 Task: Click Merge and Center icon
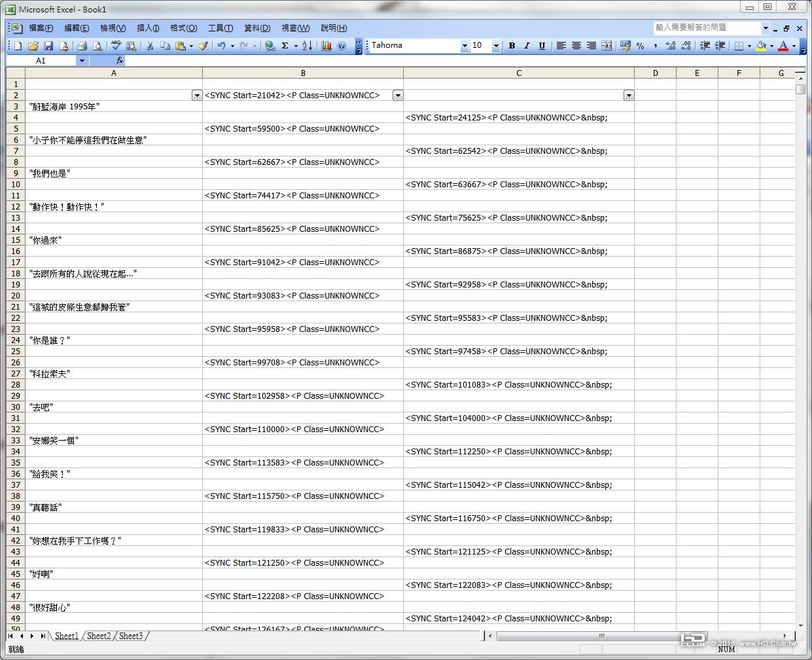click(x=607, y=46)
